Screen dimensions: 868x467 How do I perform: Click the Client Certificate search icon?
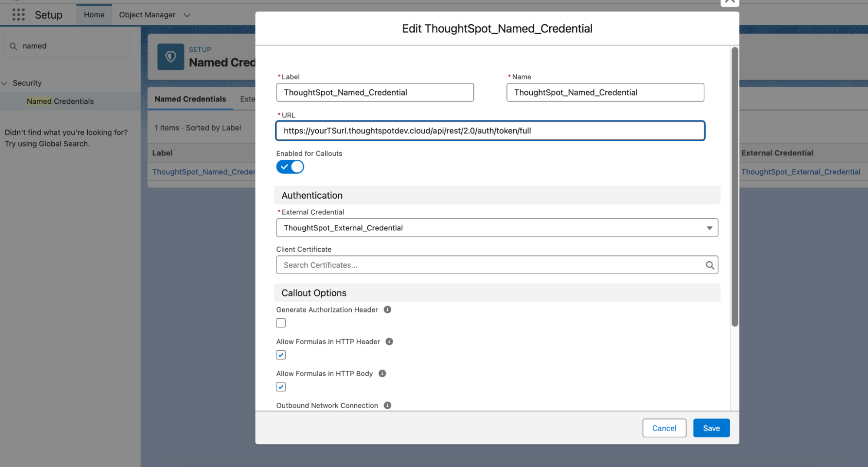click(710, 265)
